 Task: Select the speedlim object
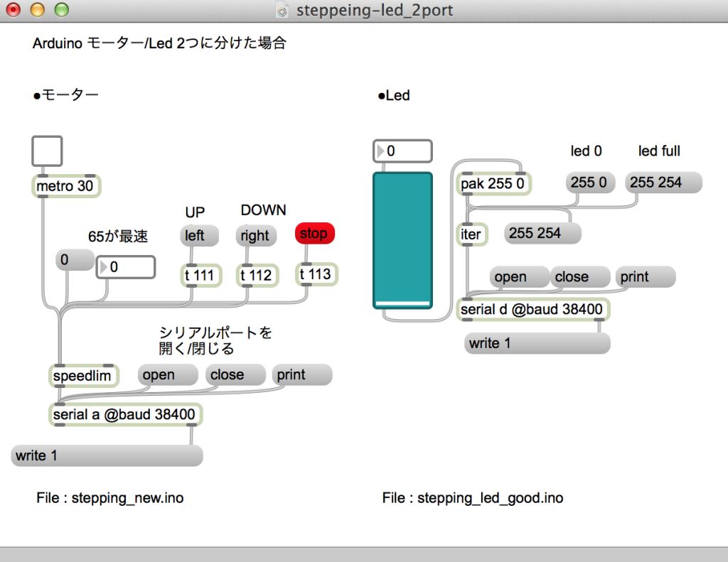[82, 374]
